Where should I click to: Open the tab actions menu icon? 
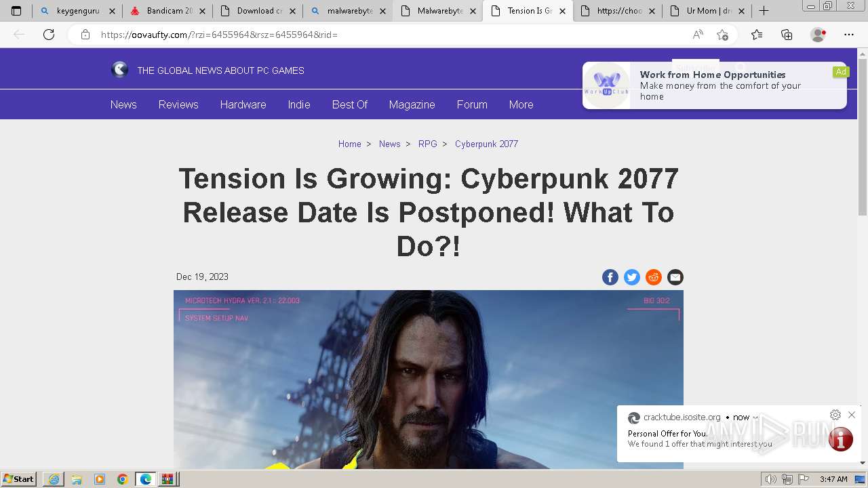tap(16, 11)
